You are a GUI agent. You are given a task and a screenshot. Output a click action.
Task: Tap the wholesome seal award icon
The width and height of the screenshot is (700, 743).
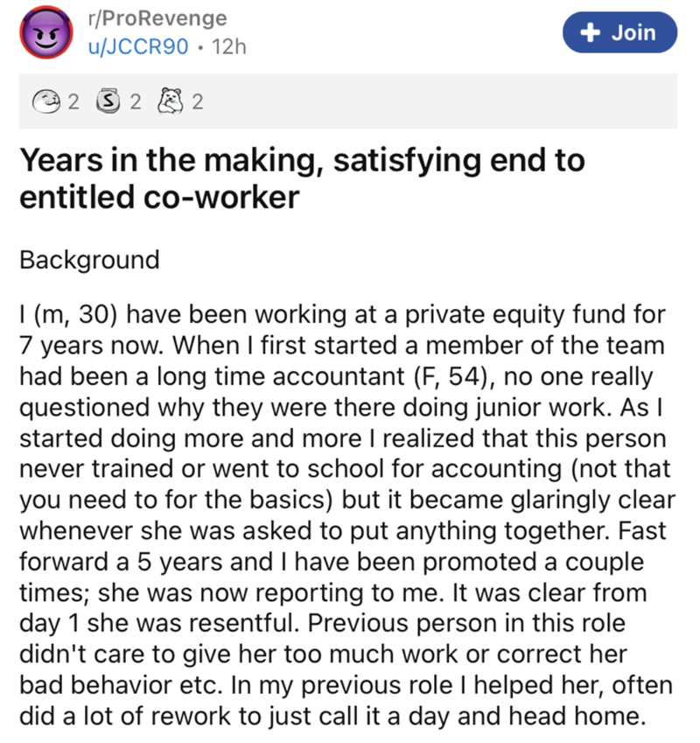(46, 102)
